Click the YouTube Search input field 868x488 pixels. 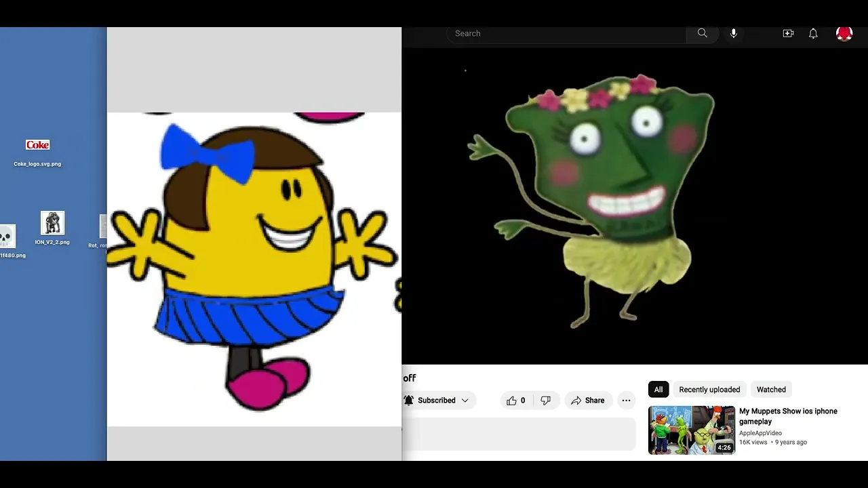567,33
